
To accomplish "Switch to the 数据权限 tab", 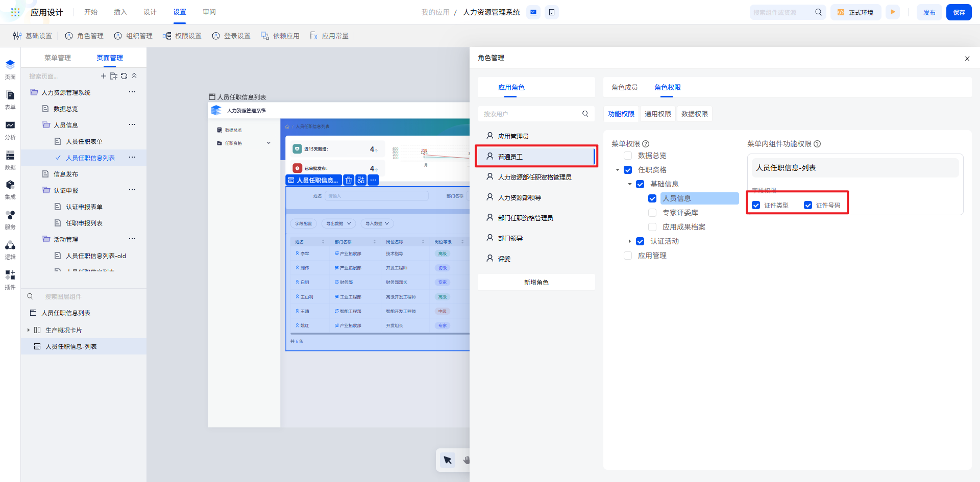I will 694,114.
